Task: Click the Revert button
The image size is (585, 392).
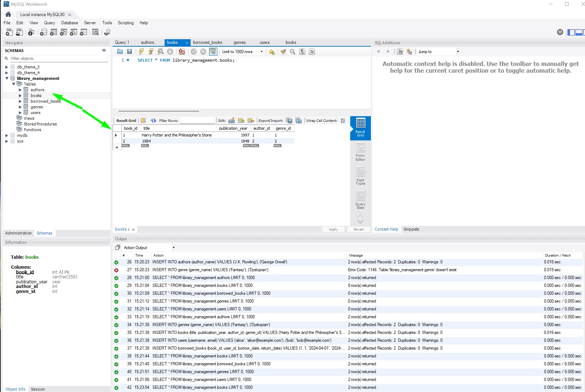Action: pos(359,229)
